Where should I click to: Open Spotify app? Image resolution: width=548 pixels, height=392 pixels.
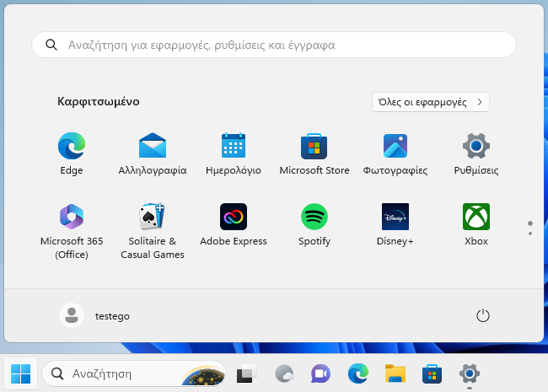(x=314, y=225)
